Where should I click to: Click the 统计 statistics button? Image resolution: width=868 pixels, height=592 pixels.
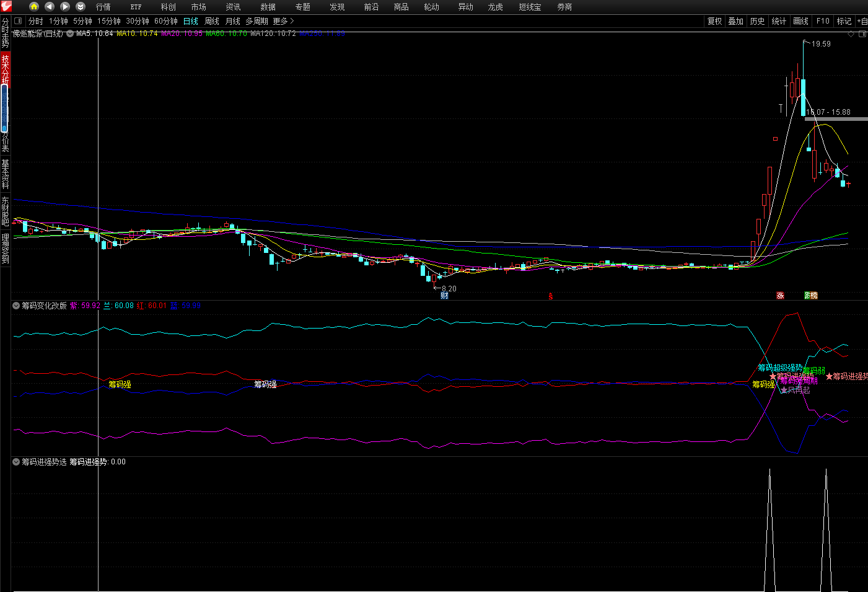[x=779, y=21]
